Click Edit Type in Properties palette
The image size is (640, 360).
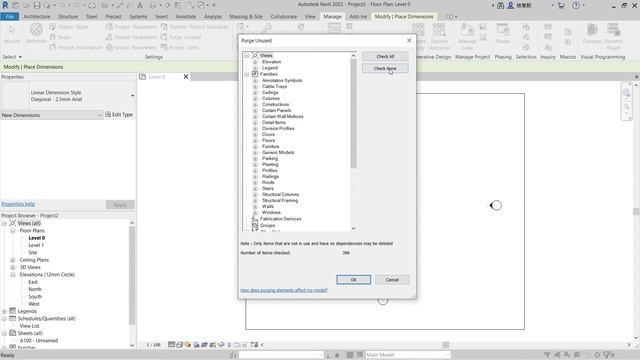pos(119,115)
